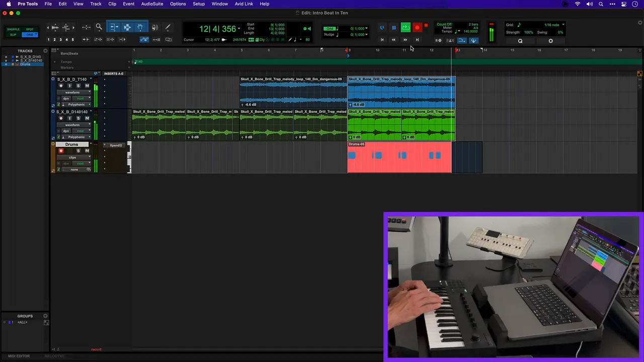Activate the Scrubber speaker tool
Viewport: 644px width, 362px height.
coord(154,28)
